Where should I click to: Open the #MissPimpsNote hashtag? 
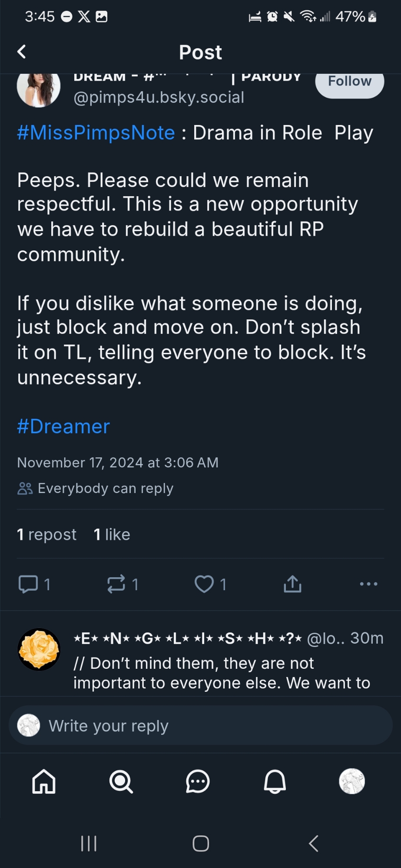click(x=96, y=133)
